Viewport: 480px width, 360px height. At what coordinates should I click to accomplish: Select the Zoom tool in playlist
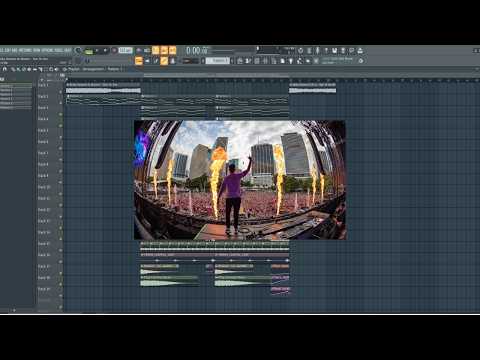pos(51,69)
